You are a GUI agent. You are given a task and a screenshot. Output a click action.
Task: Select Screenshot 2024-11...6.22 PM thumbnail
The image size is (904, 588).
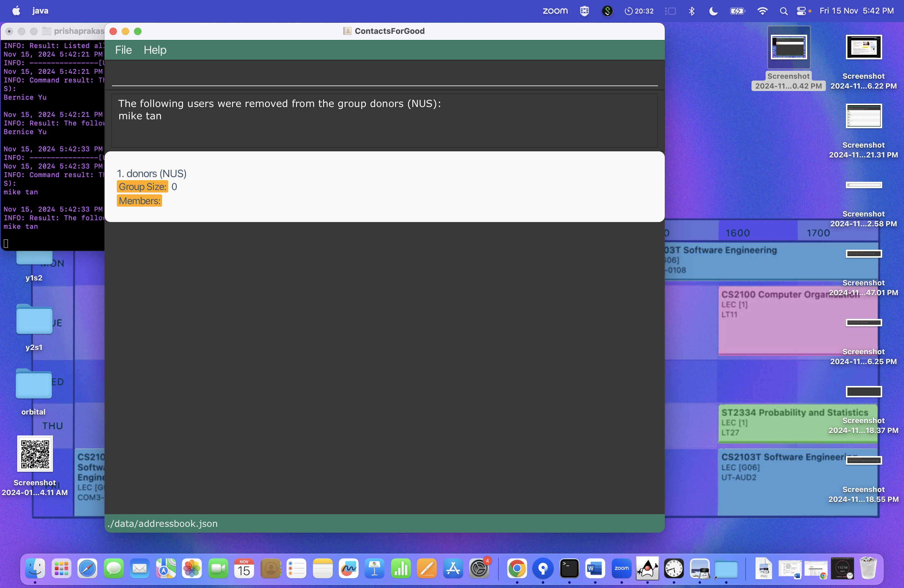[863, 47]
